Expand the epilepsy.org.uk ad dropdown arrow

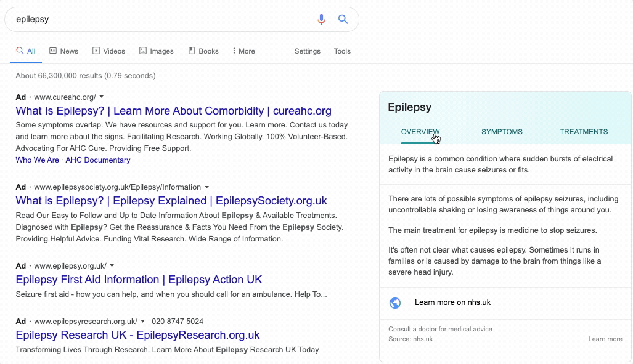point(112,265)
